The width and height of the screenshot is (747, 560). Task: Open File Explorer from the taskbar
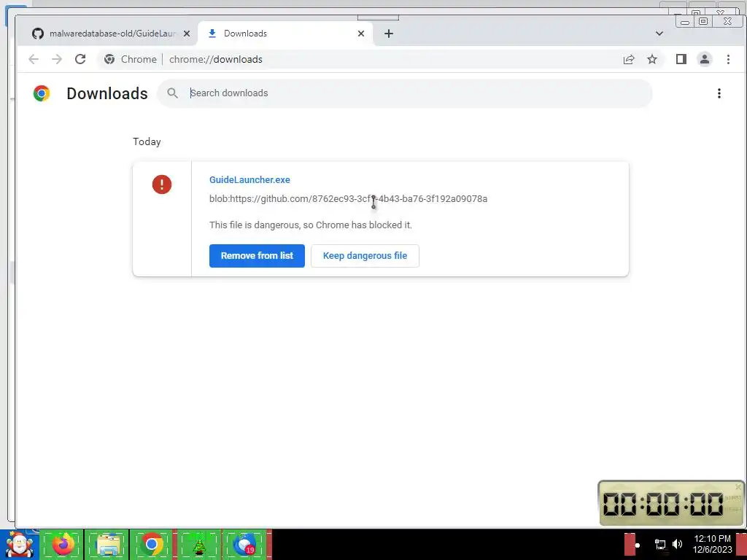coord(108,544)
